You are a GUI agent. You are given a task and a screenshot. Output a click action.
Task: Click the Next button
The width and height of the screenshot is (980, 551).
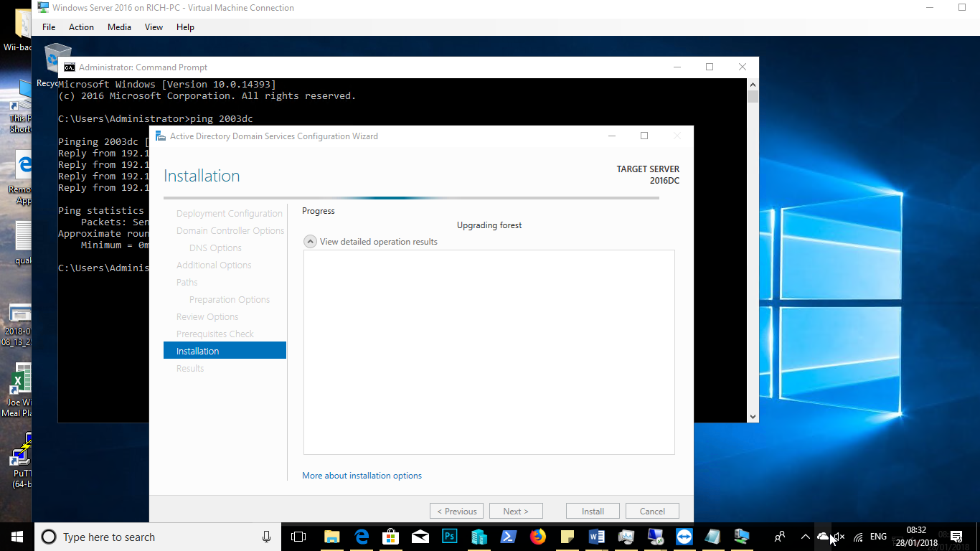pos(516,512)
